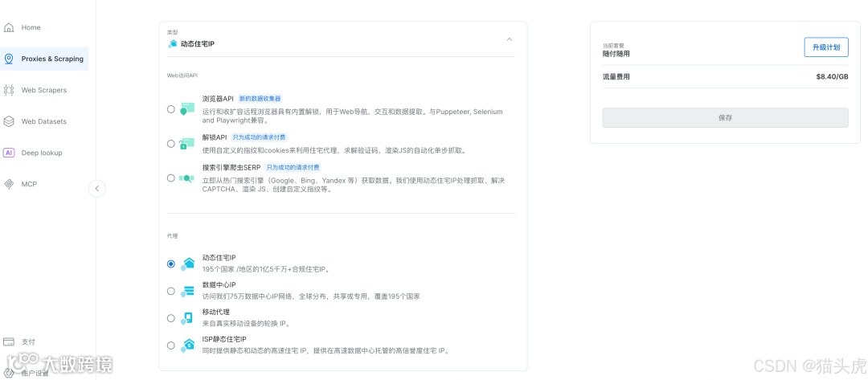
Task: Click the Proxies & Scraping pin icon
Action: pos(9,59)
